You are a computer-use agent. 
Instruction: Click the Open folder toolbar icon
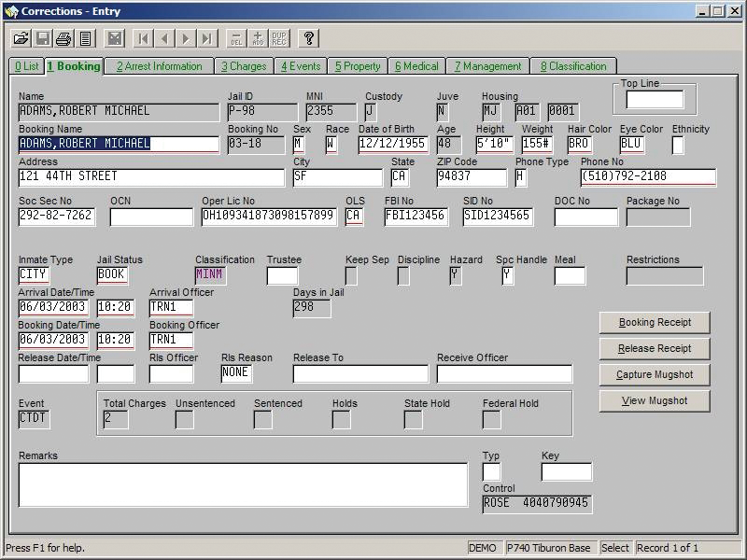pos(21,38)
